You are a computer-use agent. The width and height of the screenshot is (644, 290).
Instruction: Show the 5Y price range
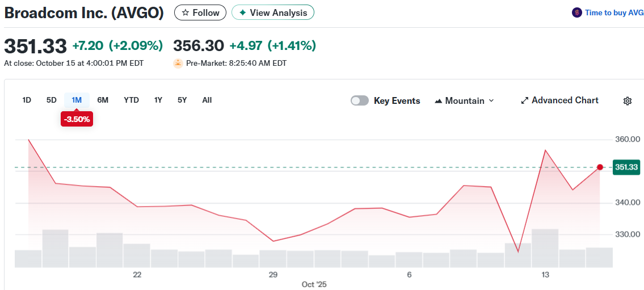tap(182, 100)
